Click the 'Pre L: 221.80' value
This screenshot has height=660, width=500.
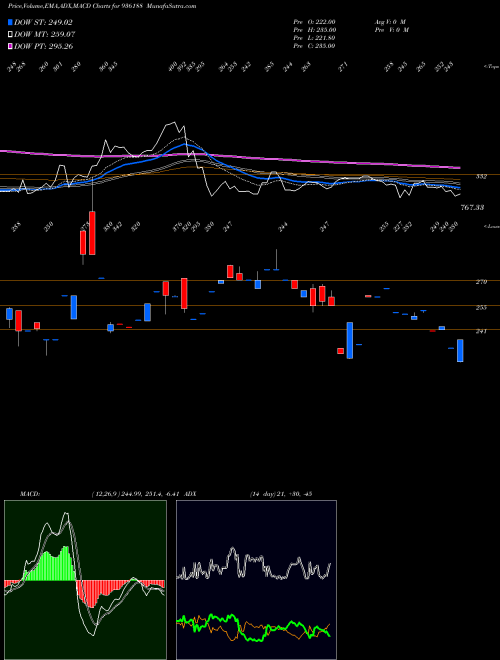[x=314, y=38]
